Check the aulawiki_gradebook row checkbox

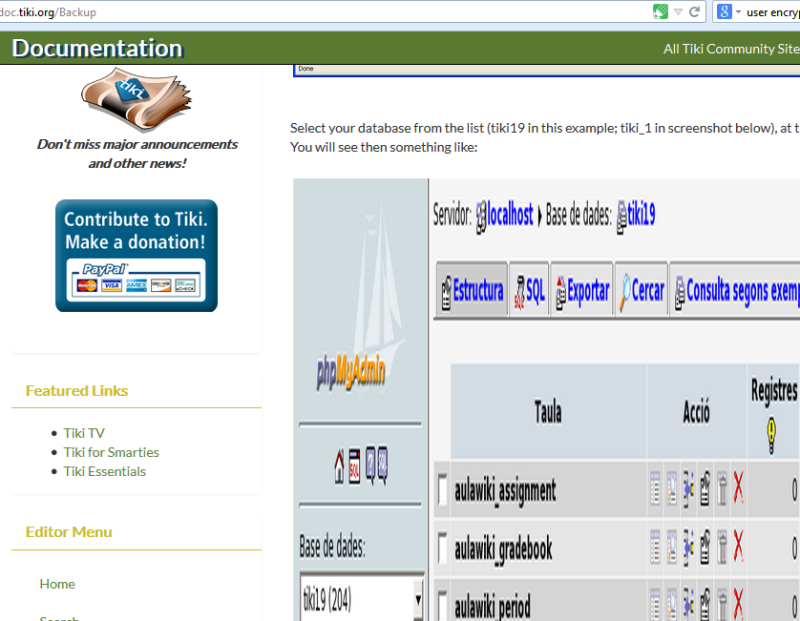coord(442,549)
